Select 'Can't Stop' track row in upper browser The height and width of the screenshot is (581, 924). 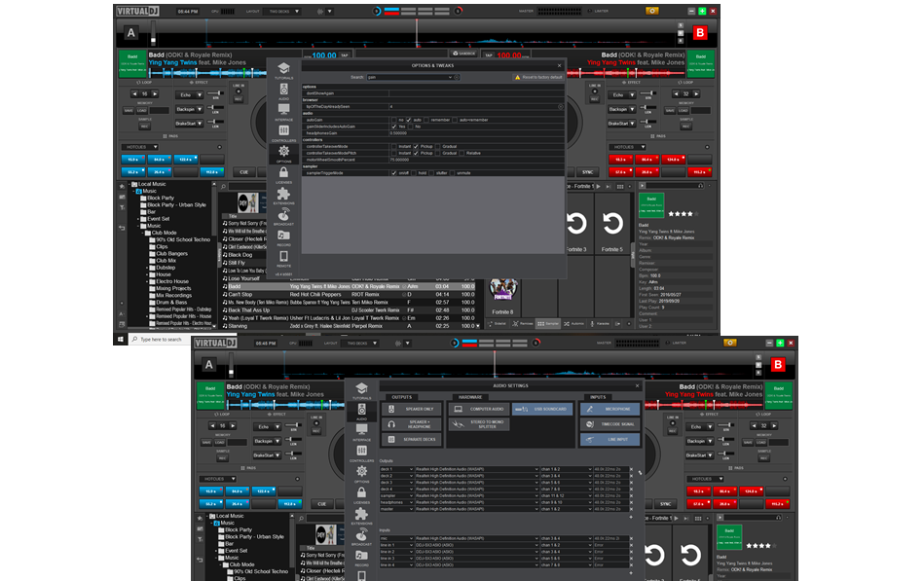click(349, 294)
